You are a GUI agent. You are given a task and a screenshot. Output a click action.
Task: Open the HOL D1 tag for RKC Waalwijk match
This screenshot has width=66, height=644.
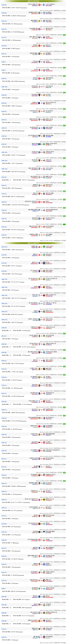(x=4, y=21)
